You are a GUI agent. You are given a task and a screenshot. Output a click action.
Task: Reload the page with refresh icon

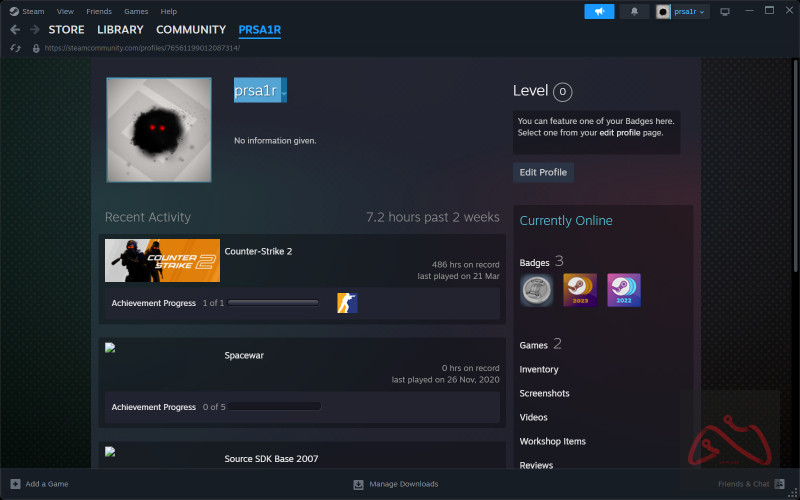click(15, 48)
